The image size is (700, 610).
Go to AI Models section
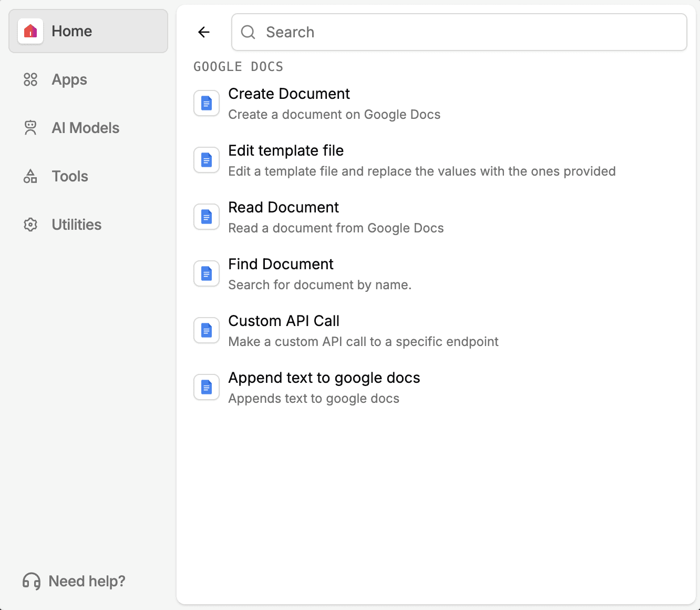tap(88, 128)
